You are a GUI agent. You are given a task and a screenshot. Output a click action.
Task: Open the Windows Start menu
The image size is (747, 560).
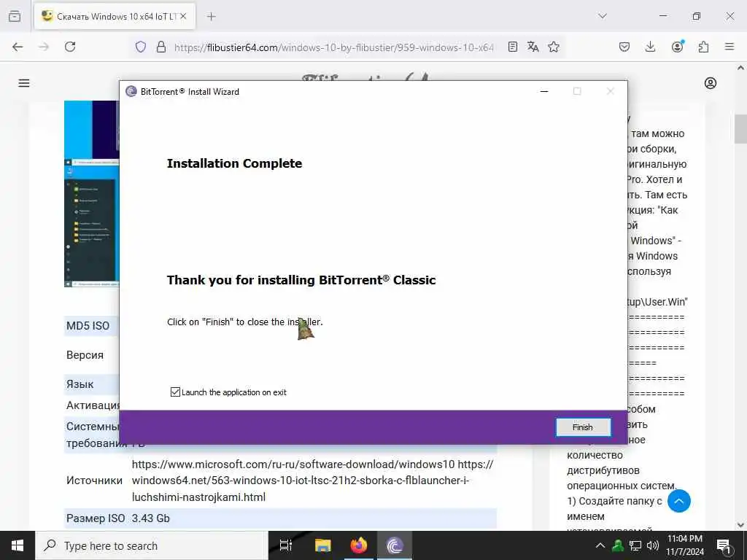[18, 545]
